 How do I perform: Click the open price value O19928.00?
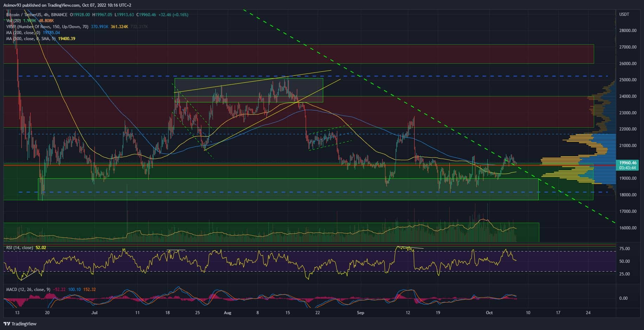tap(80, 15)
